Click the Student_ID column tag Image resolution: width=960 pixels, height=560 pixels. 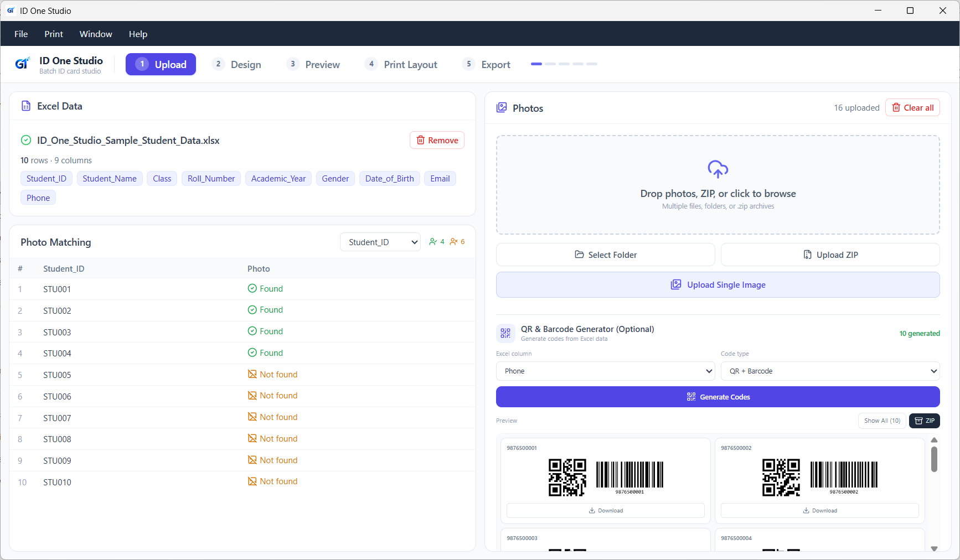[47, 178]
